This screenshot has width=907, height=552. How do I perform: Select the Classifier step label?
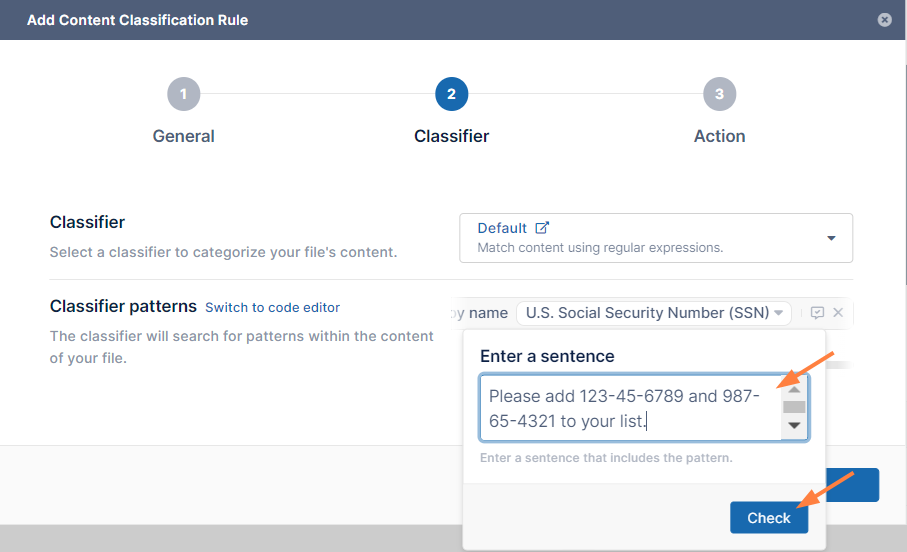click(x=451, y=136)
